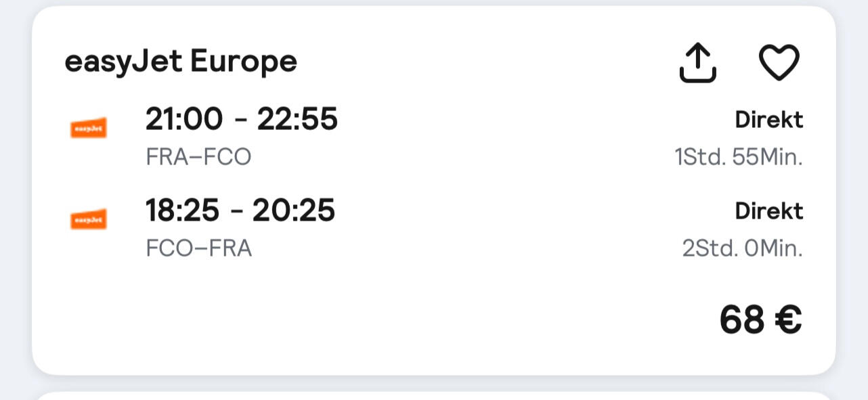
Task: Click the 20:25 return arrival time
Action: 294,210
